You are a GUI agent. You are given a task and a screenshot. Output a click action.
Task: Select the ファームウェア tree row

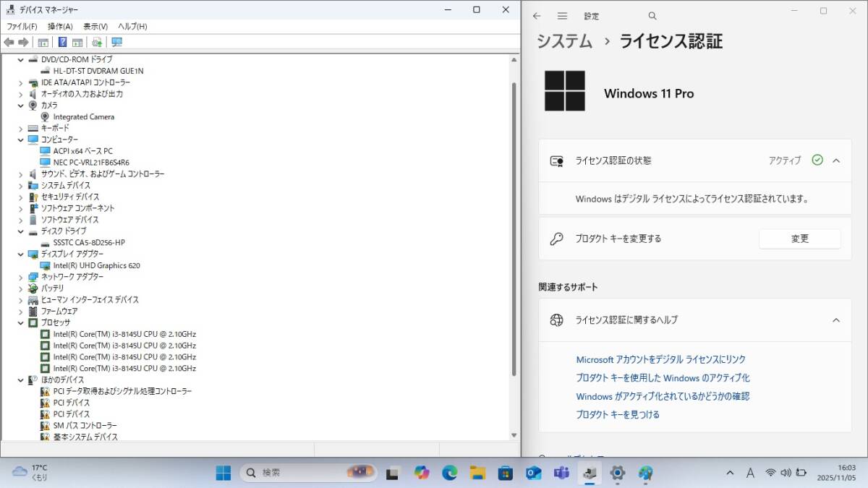coord(59,311)
